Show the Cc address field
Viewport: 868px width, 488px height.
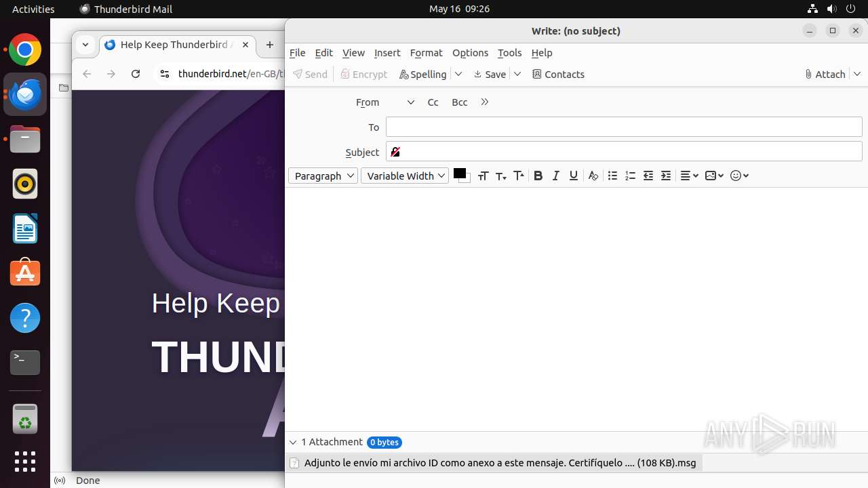[433, 102]
